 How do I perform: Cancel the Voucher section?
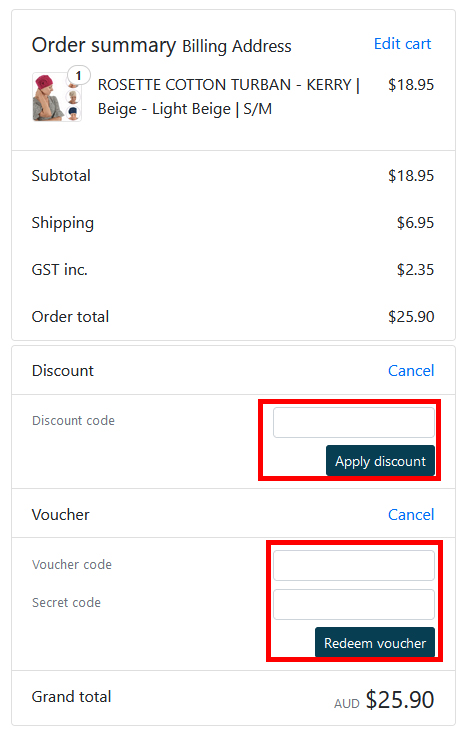pos(411,514)
